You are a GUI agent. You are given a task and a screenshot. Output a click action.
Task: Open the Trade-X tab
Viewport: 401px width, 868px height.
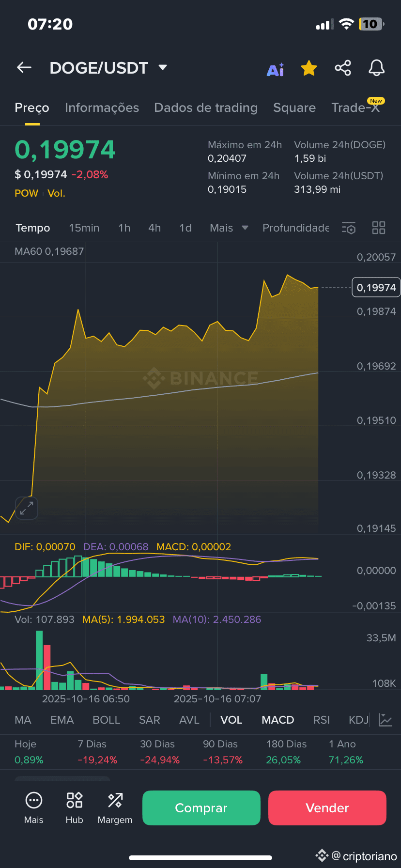(x=356, y=108)
